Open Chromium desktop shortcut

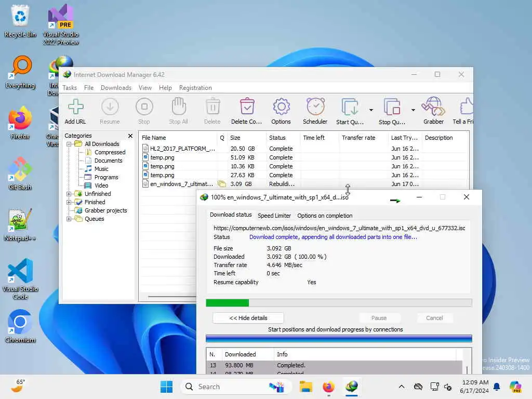coord(20,326)
